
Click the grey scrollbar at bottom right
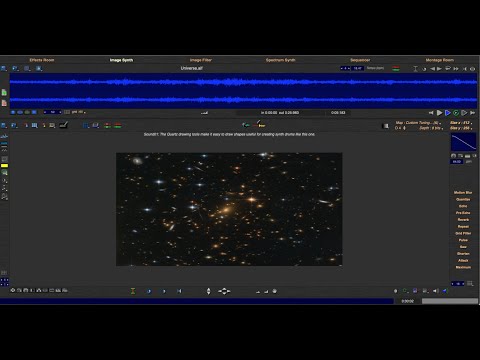coord(450,301)
